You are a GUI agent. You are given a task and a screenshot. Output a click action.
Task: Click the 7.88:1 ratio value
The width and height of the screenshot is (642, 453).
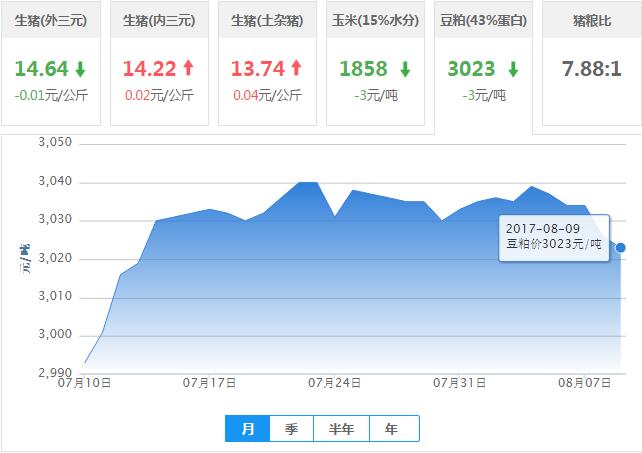coord(592,69)
